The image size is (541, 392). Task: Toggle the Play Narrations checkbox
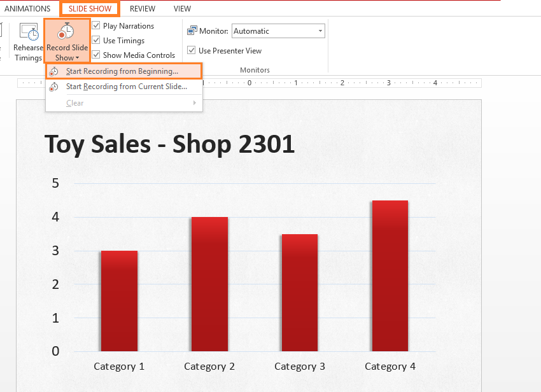pos(96,25)
